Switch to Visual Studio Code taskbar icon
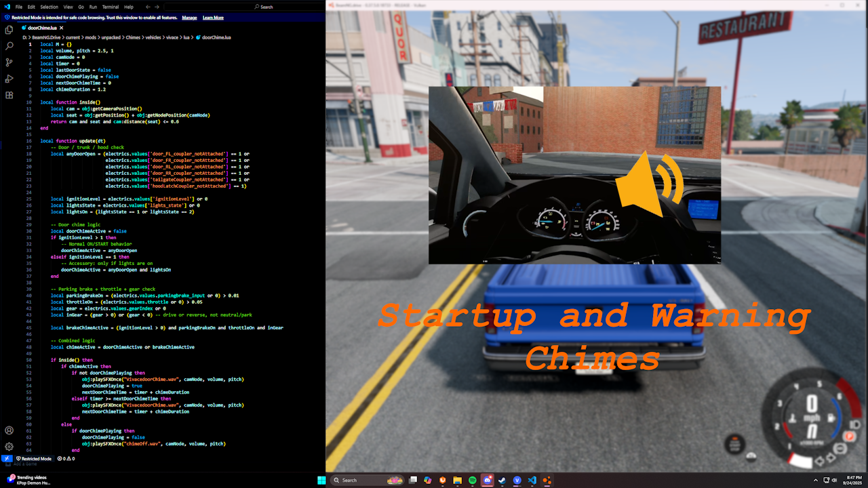The image size is (868, 488). pyautogui.click(x=532, y=480)
